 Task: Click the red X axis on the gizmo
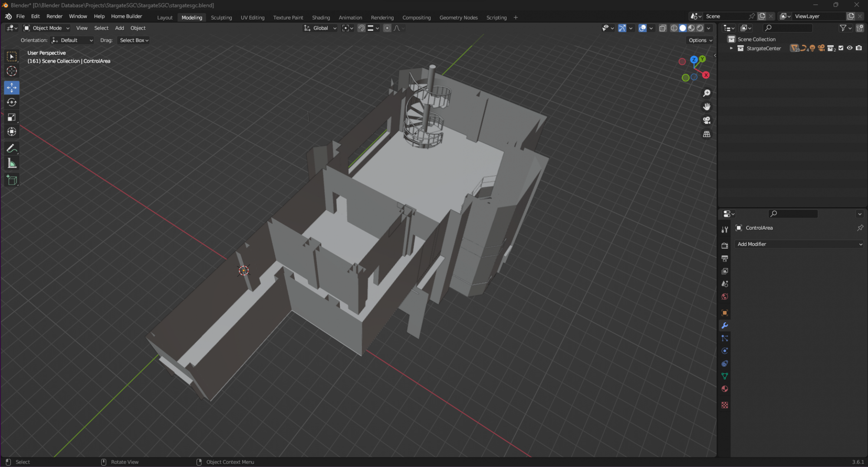706,75
